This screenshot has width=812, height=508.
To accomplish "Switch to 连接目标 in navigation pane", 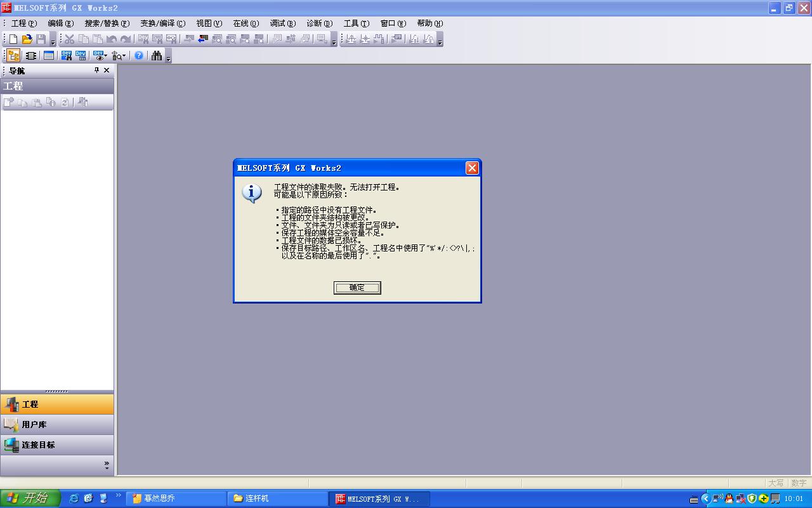I will 38,445.
